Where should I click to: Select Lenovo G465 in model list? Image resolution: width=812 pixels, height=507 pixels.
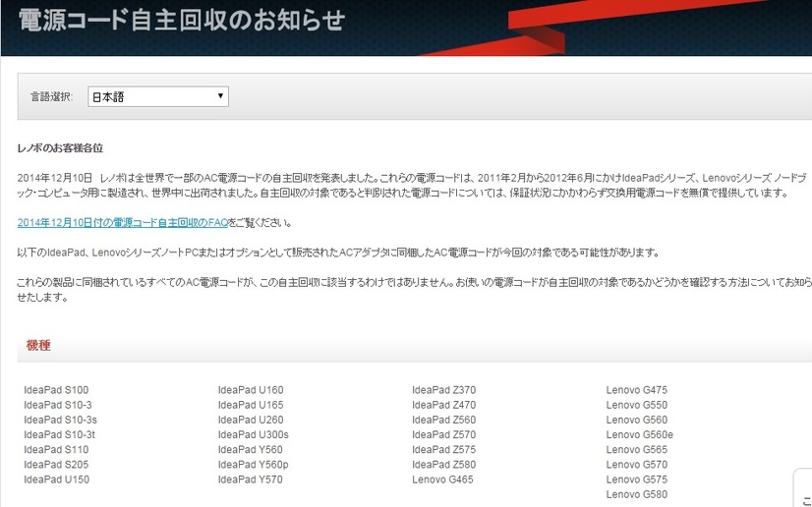click(x=442, y=480)
